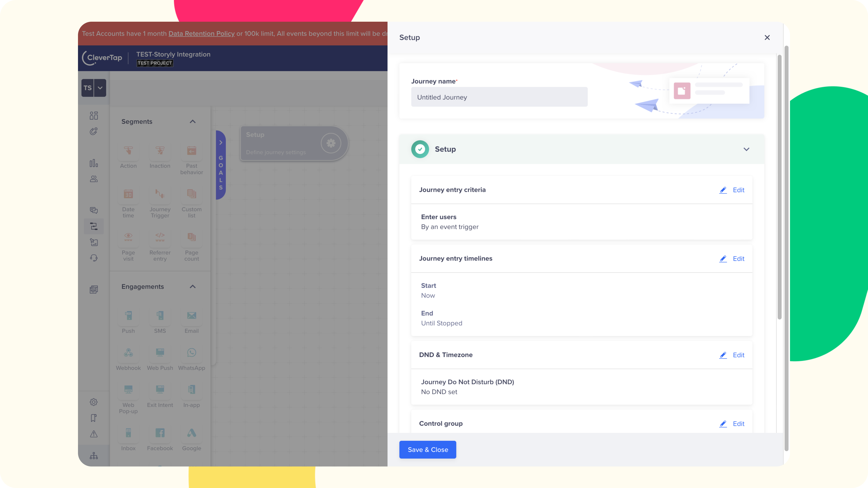Click the WhatsApp engagement icon

[x=191, y=353]
